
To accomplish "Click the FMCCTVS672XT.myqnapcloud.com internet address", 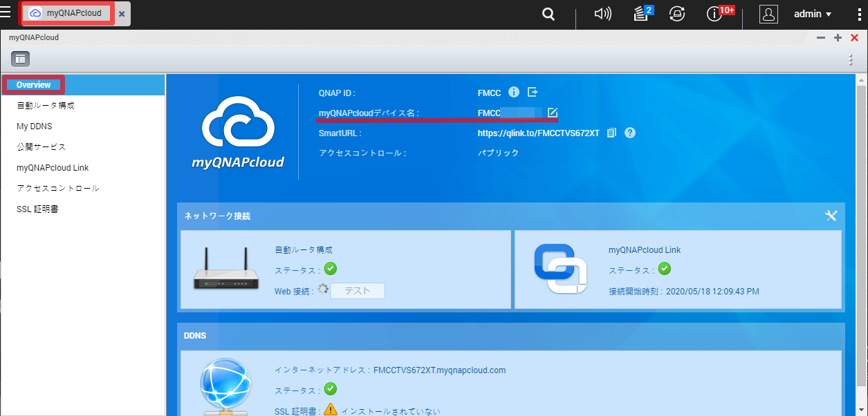I will click(x=439, y=370).
